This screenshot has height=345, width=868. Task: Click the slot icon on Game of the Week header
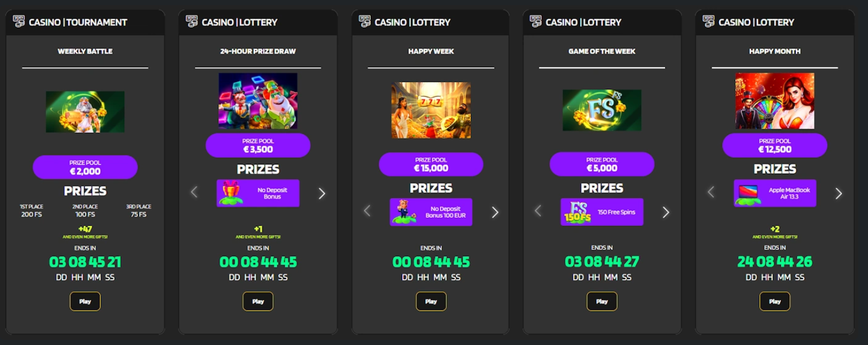536,22
